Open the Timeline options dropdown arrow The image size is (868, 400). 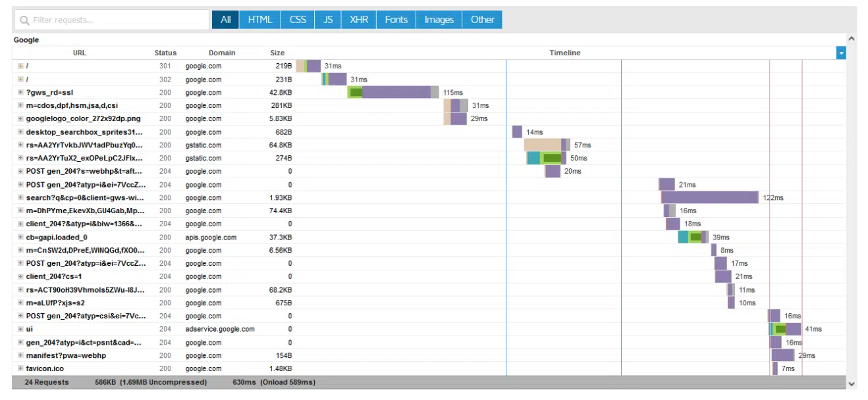coord(841,53)
